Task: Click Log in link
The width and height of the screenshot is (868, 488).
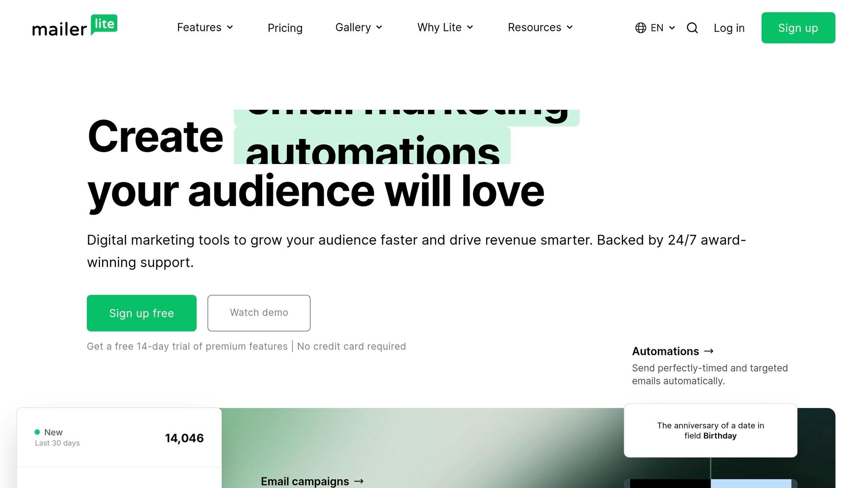Action: [729, 28]
